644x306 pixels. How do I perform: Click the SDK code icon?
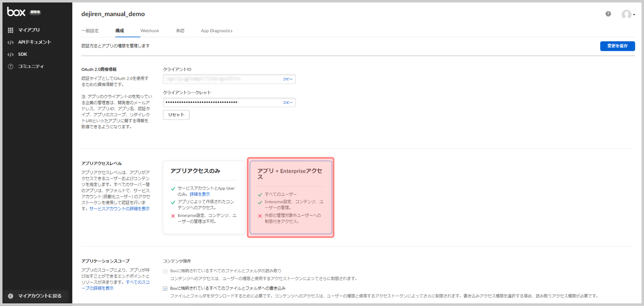[11, 54]
